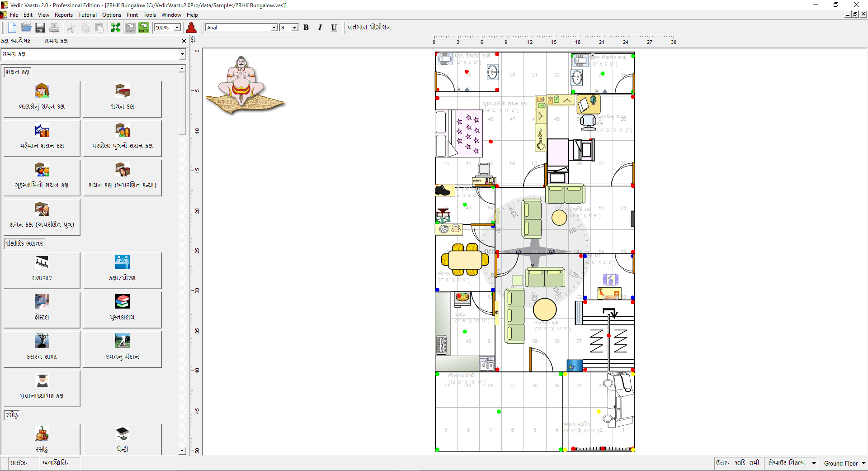Toggle Italic text formatting

coord(320,28)
